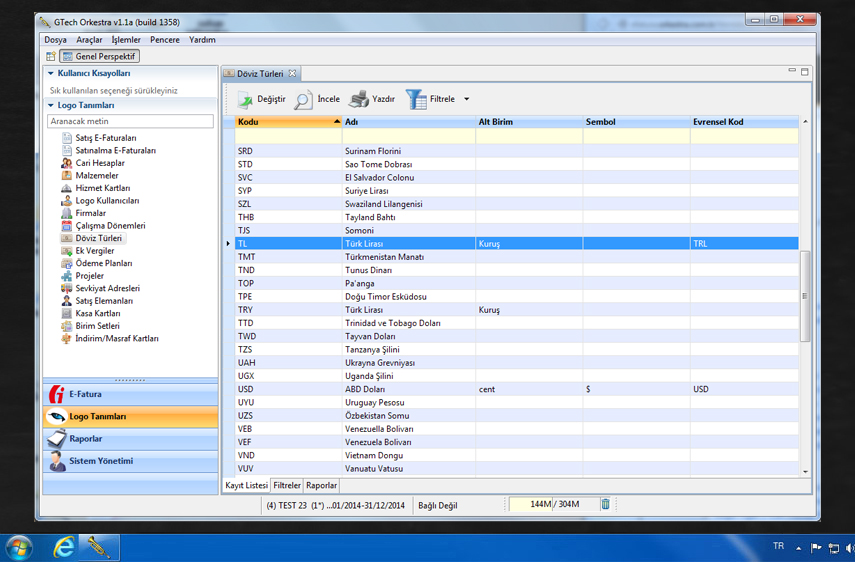Sort by the Alt Birim column header
The width and height of the screenshot is (855, 562).
coord(529,122)
